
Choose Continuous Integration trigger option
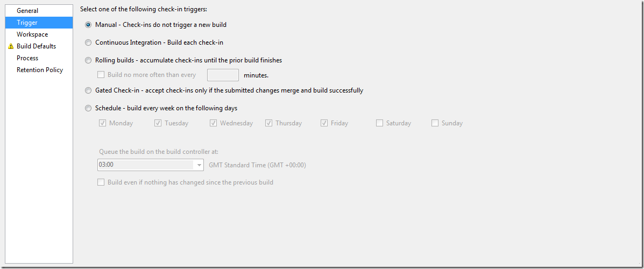88,43
